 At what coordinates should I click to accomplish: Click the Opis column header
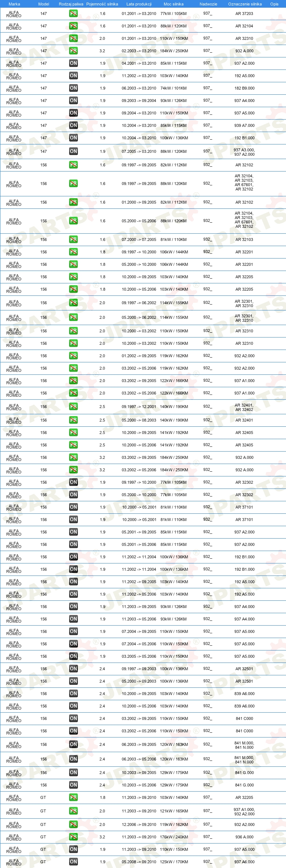274,4
